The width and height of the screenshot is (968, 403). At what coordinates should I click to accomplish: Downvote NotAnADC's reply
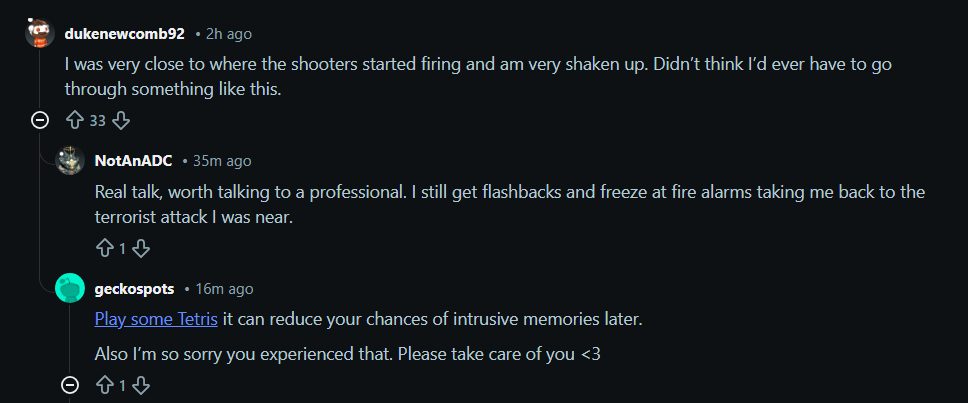pos(141,248)
